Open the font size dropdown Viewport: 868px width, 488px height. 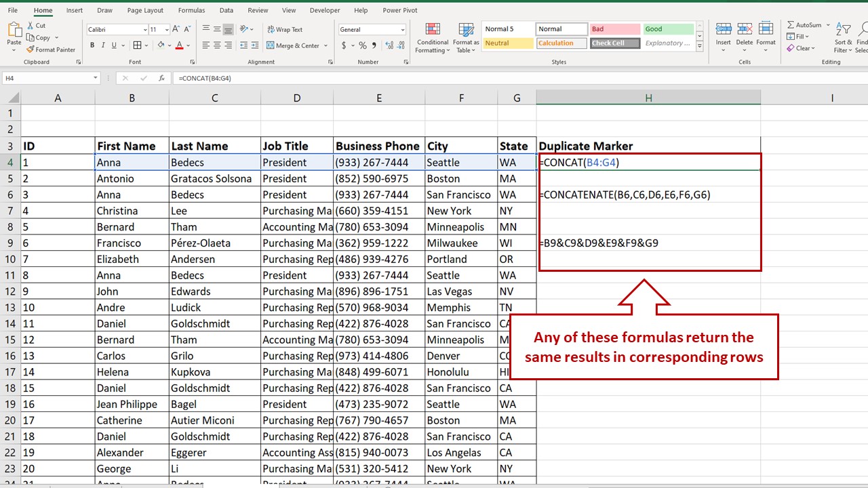[x=166, y=30]
